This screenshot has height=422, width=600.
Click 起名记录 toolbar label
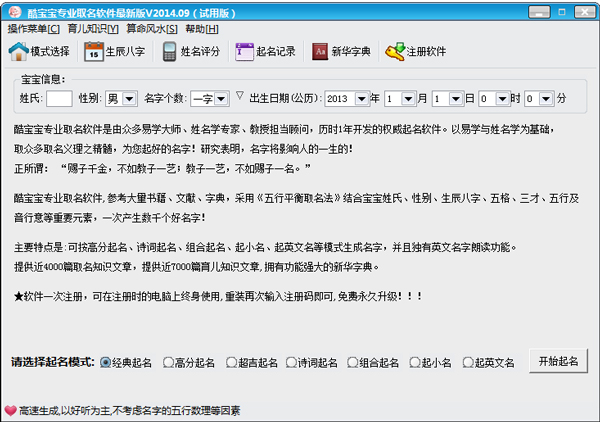tap(276, 51)
